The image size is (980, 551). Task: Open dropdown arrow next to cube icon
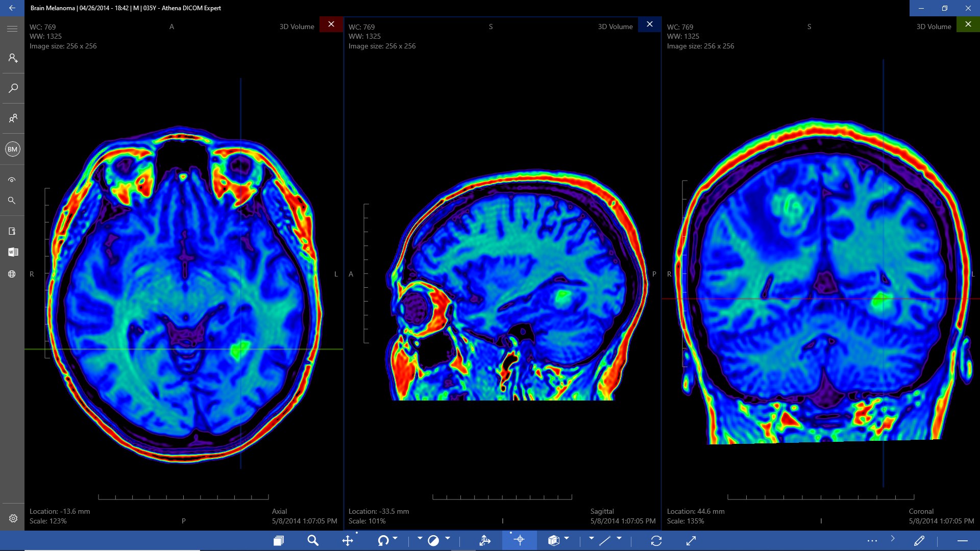567,538
